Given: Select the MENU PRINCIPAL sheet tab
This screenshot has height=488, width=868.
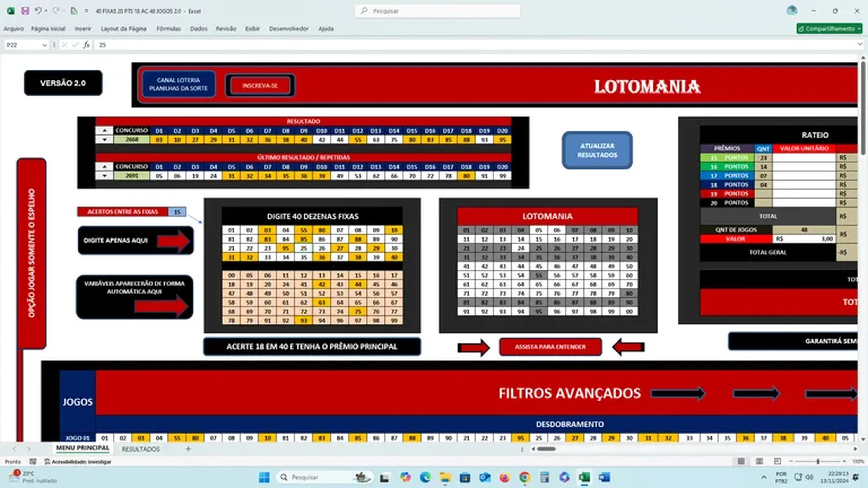Looking at the screenshot, I should tap(83, 448).
